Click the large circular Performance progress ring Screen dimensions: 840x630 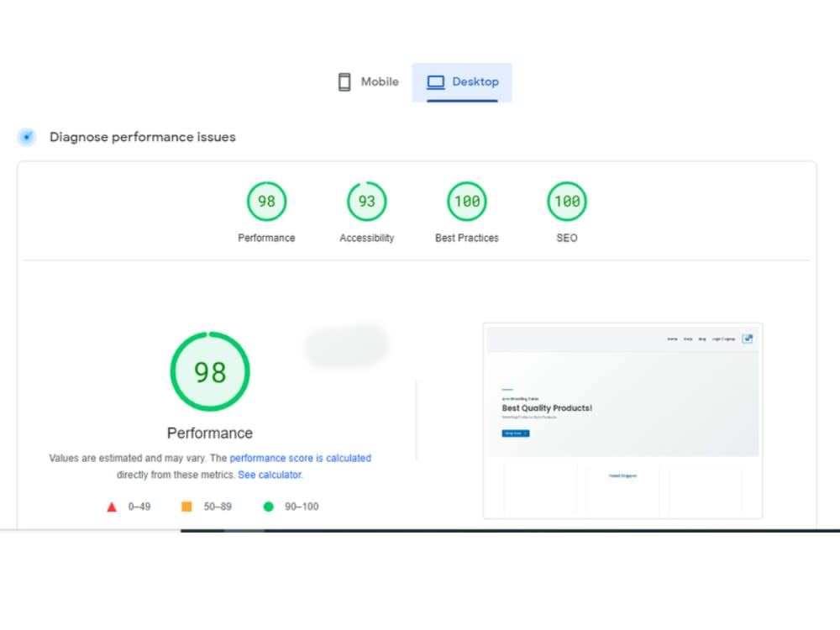click(209, 371)
